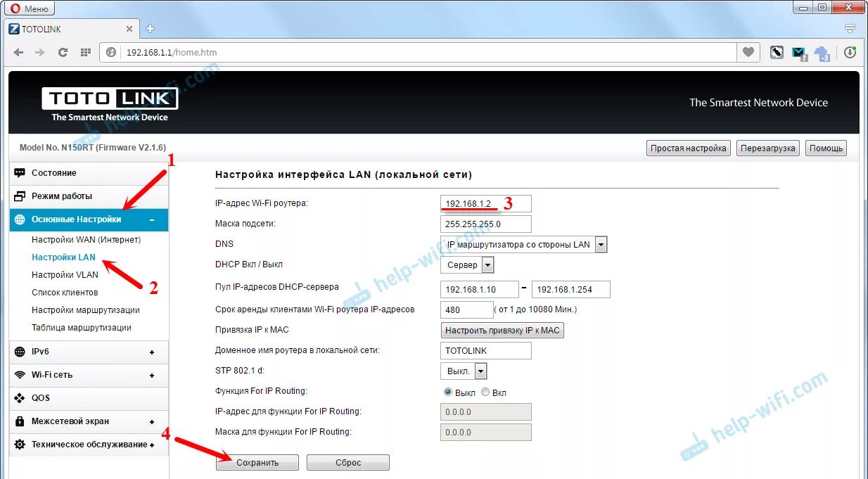Viewport: 868px width, 479px height.
Task: Open Настройки VLAN page
Action: (x=65, y=275)
